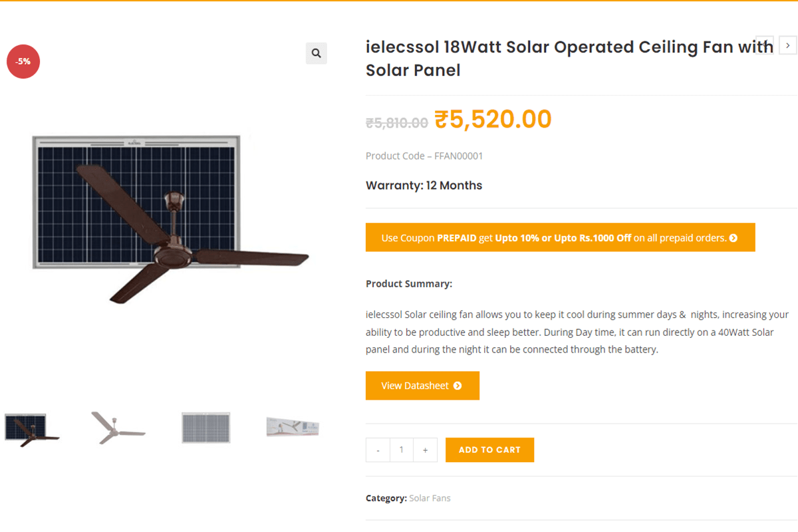Select the white ceiling fan thumbnail
The height and width of the screenshot is (532, 798).
tap(118, 428)
